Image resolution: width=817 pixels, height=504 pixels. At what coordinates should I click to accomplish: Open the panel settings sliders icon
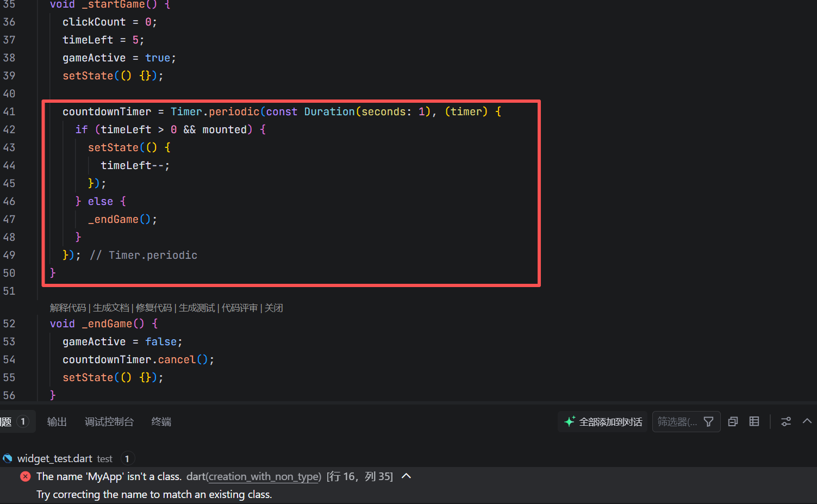pos(786,421)
